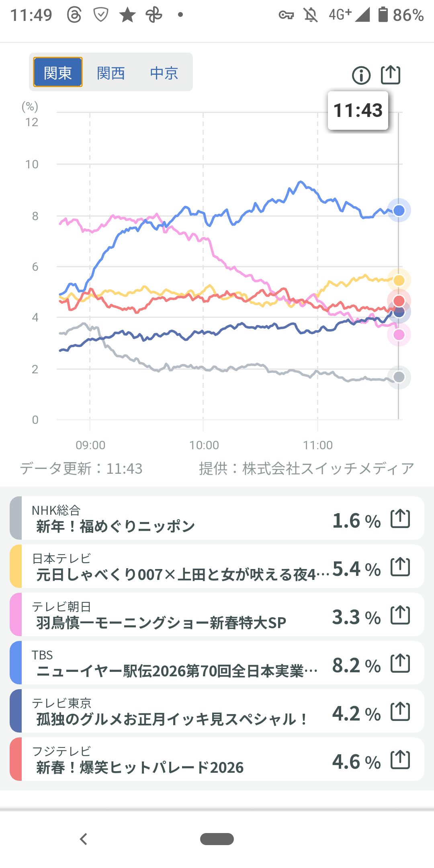This screenshot has width=434, height=868.
Task: Share the フジテレビ rating row
Action: [400, 759]
